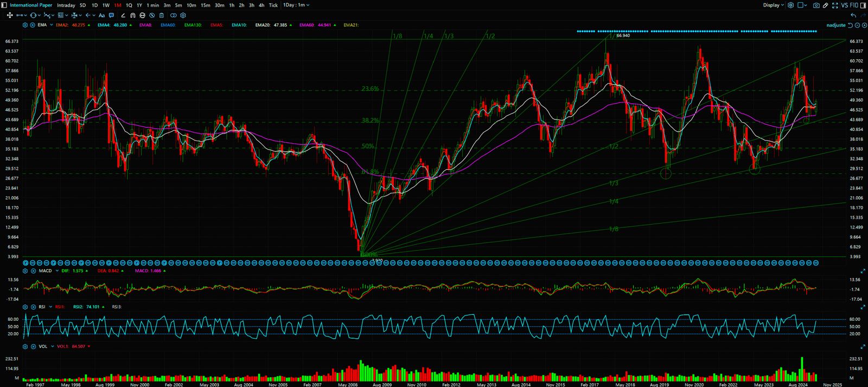This screenshot has width=868, height=387.
Task: Select the text annotation tool
Action: click(x=101, y=16)
